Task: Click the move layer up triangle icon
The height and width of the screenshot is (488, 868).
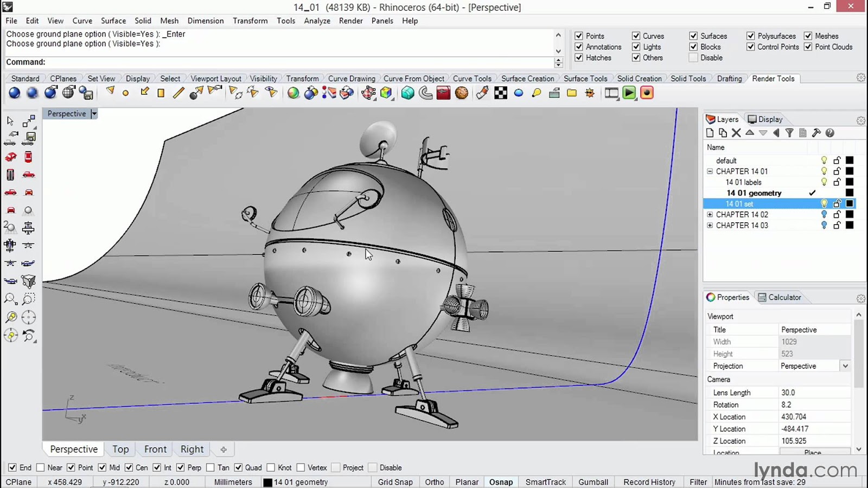Action: point(750,133)
